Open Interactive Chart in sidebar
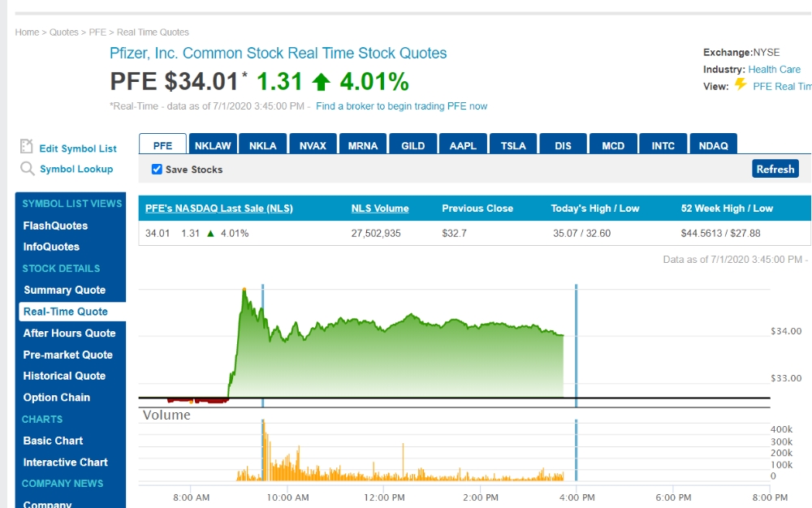The height and width of the screenshot is (508, 812). (65, 462)
